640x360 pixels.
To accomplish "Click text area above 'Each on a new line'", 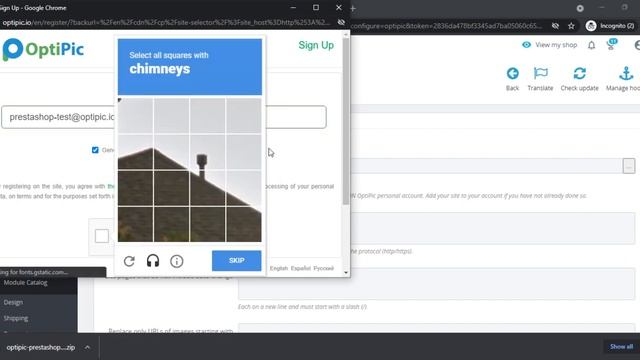I will (436, 284).
